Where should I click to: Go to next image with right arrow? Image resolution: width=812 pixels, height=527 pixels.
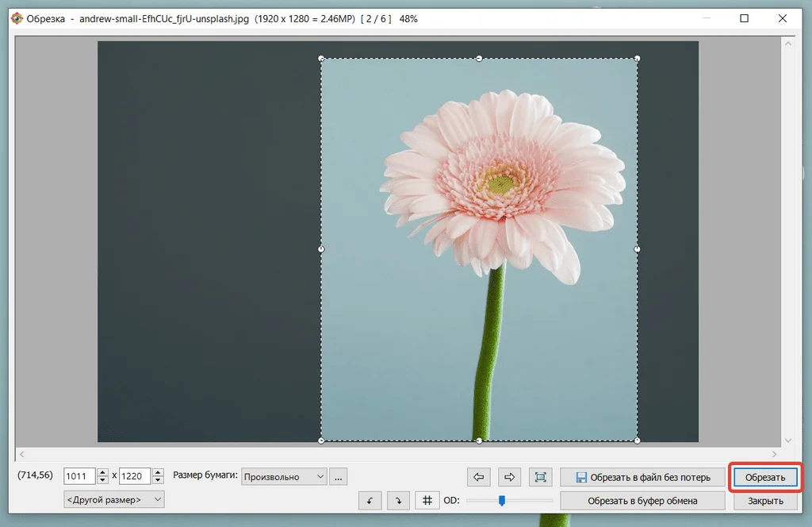[510, 477]
